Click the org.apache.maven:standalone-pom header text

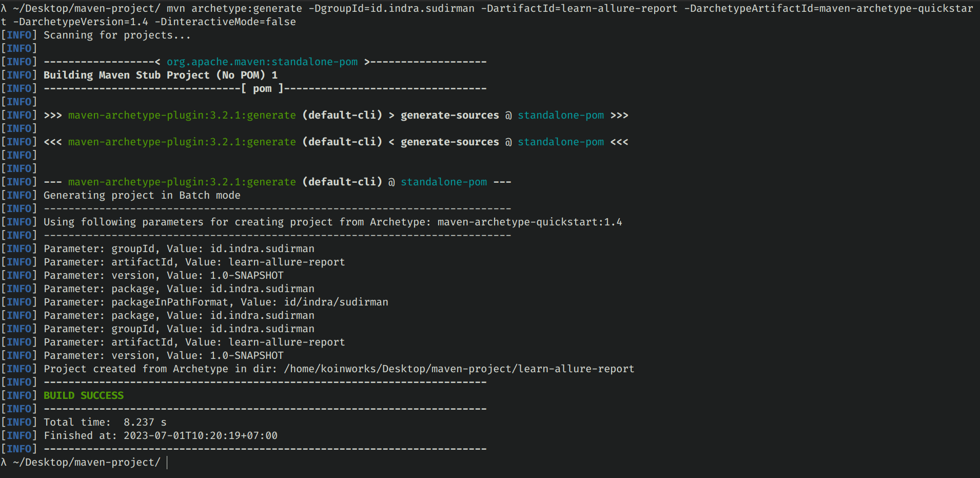point(262,62)
